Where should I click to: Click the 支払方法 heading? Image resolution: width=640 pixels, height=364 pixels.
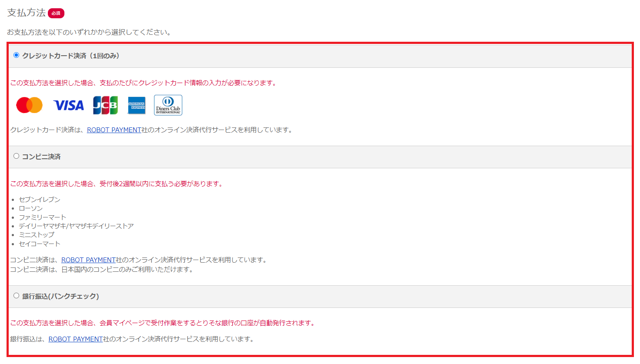(x=26, y=13)
